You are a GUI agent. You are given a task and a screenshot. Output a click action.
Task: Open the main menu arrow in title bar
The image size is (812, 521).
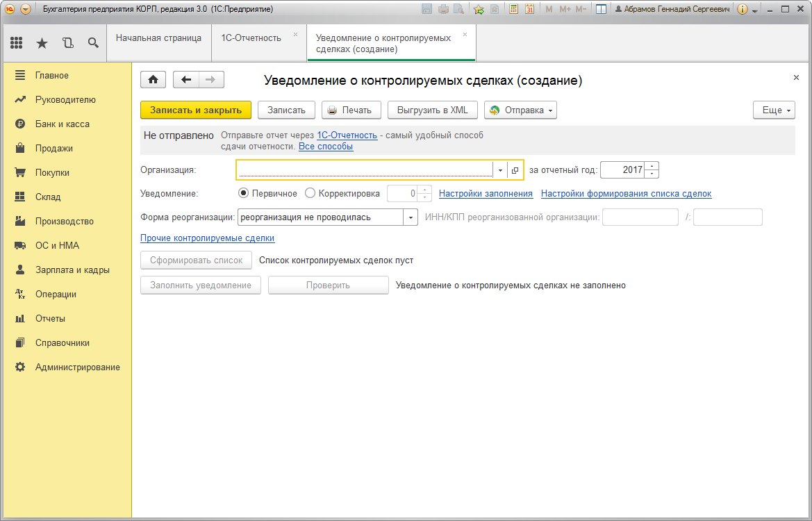pos(26,9)
